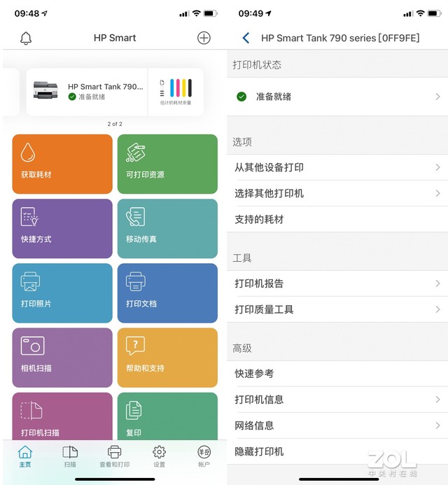Open the 打印照片 print photos tile

[62, 293]
